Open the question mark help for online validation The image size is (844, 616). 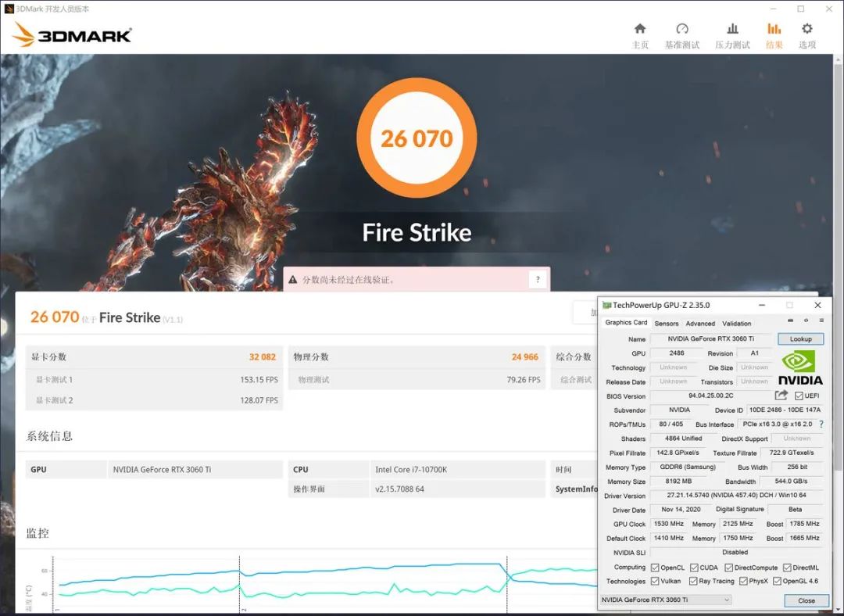coord(537,279)
